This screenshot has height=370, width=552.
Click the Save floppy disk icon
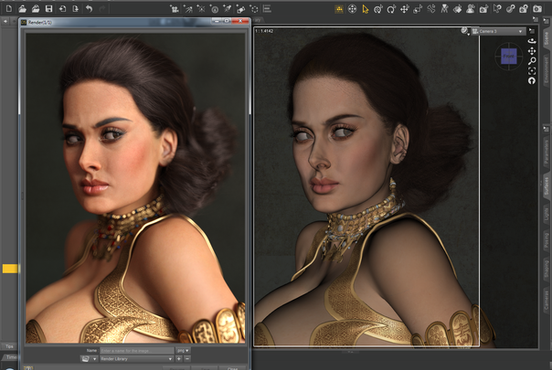click(x=49, y=9)
